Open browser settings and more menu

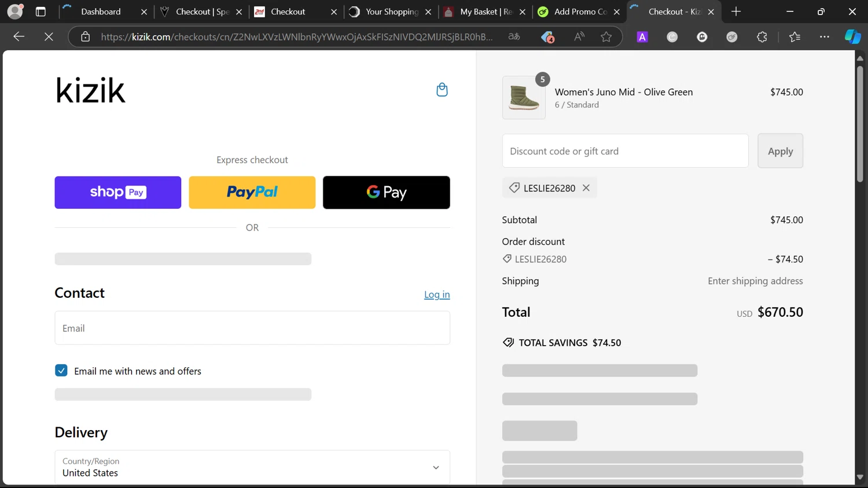coord(825,36)
